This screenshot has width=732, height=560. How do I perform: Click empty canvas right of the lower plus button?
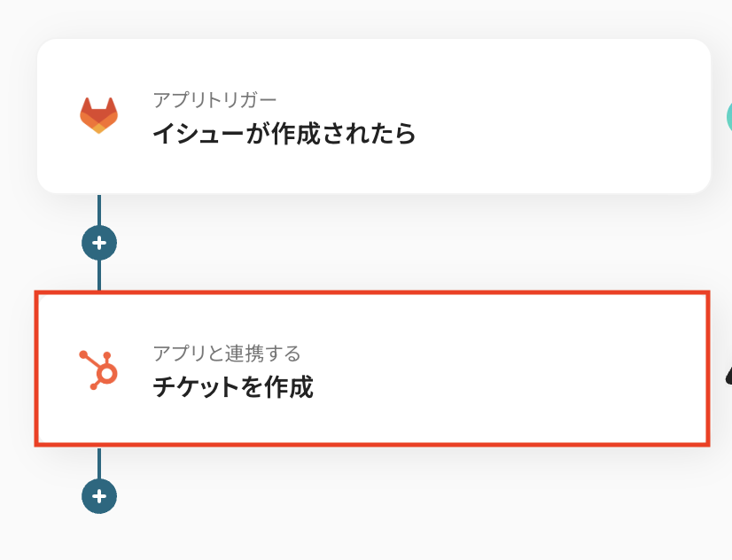tap(399, 496)
